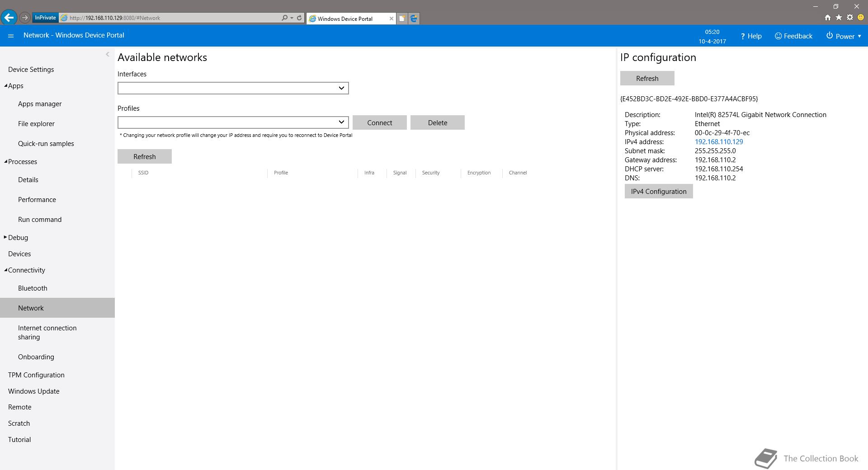Viewport: 868px width, 470px height.
Task: Select Network in sidebar
Action: coord(57,308)
